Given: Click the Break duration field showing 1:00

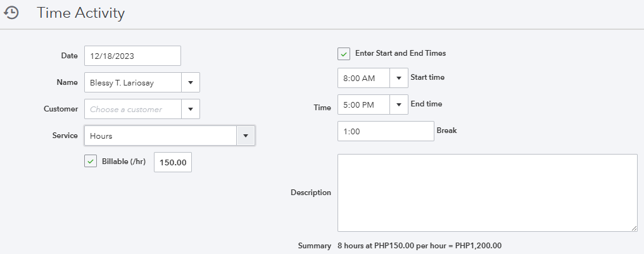Looking at the screenshot, I should (x=385, y=131).
